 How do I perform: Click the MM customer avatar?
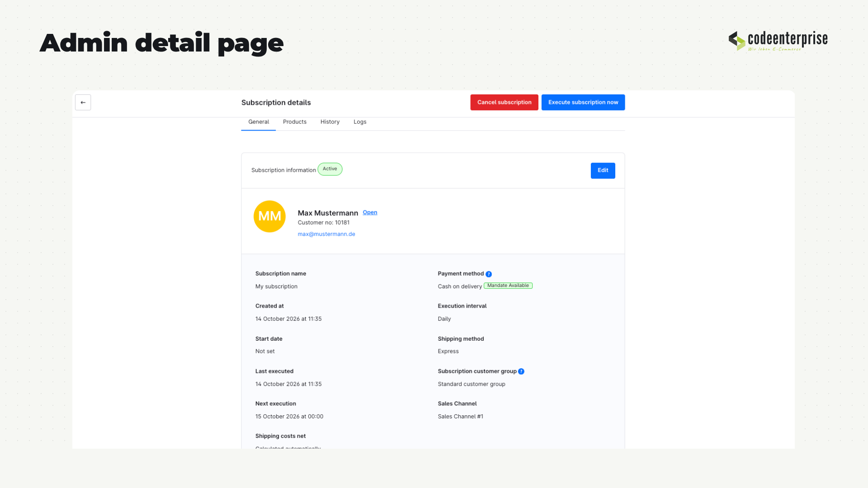[x=269, y=216]
